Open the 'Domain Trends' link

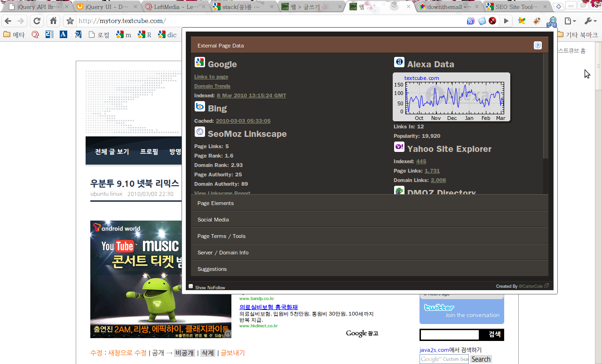pyautogui.click(x=212, y=86)
